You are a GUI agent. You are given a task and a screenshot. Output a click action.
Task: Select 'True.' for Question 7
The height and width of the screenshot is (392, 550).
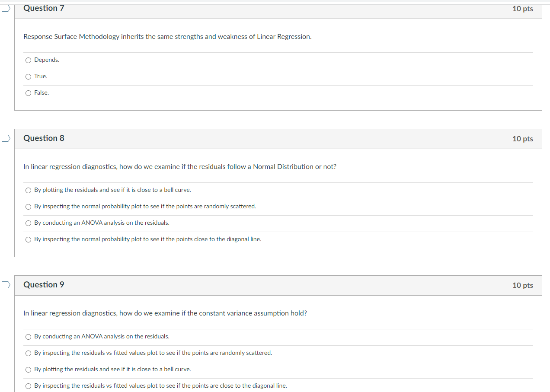28,76
